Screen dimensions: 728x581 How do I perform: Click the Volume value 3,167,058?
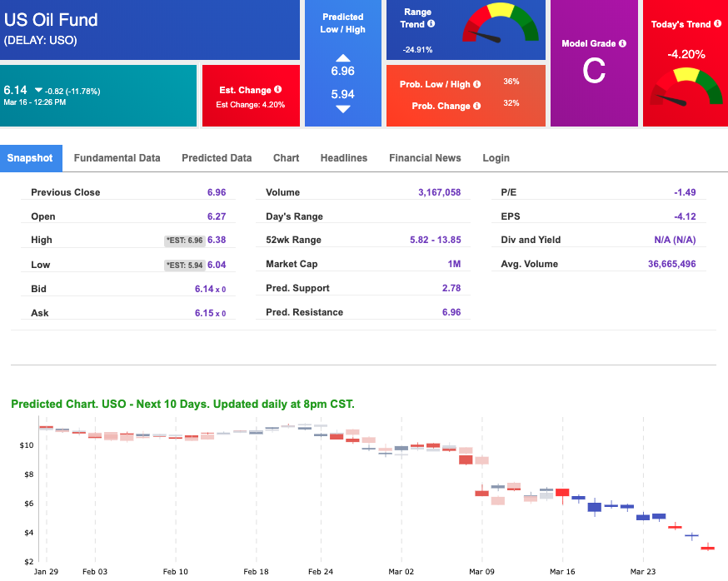click(439, 192)
